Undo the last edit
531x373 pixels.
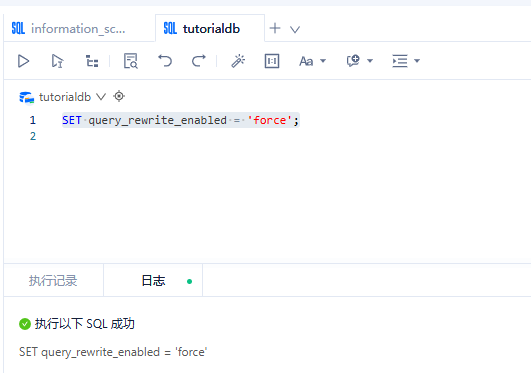(165, 61)
